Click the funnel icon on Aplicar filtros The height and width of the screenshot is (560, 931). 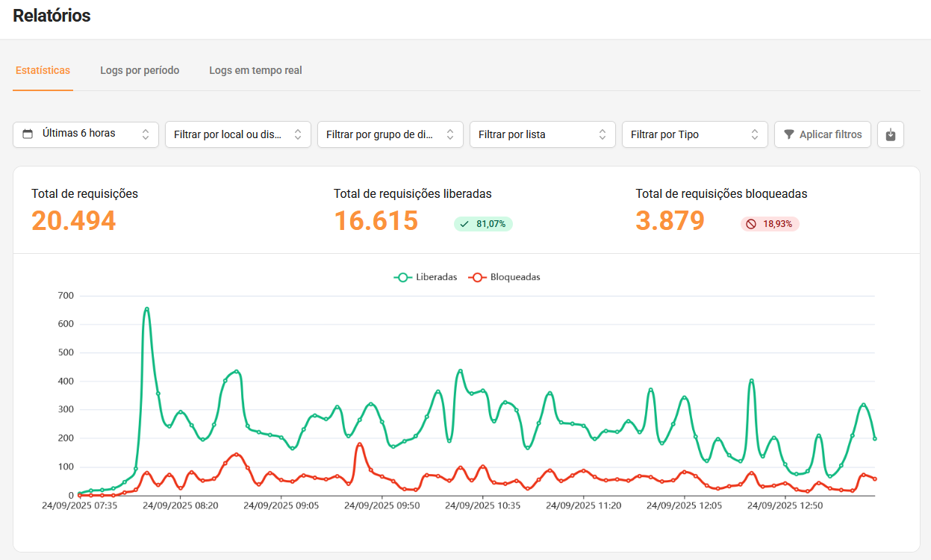tap(788, 134)
